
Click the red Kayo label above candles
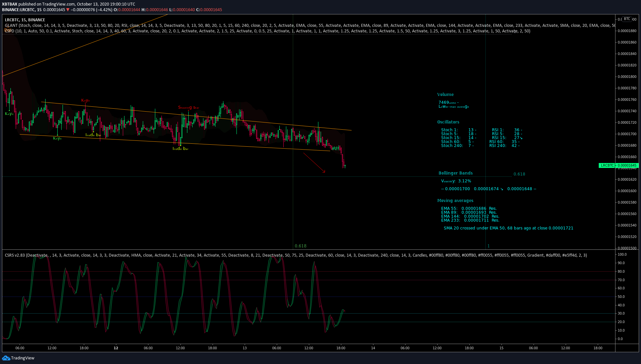coord(85,100)
